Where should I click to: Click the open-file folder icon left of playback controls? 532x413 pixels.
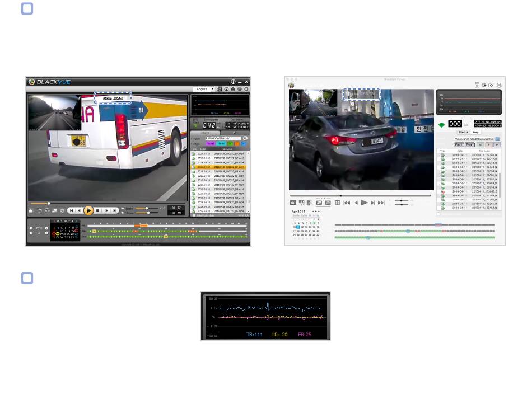coord(31,211)
